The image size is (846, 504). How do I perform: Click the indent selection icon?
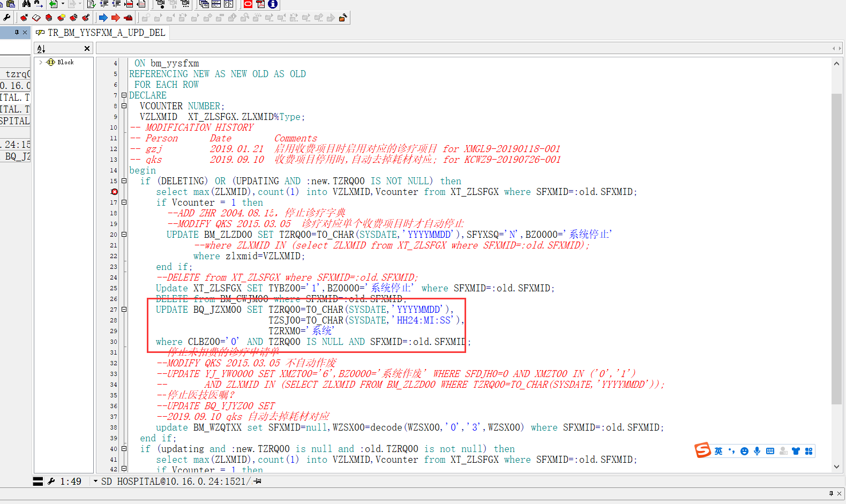[x=104, y=4]
